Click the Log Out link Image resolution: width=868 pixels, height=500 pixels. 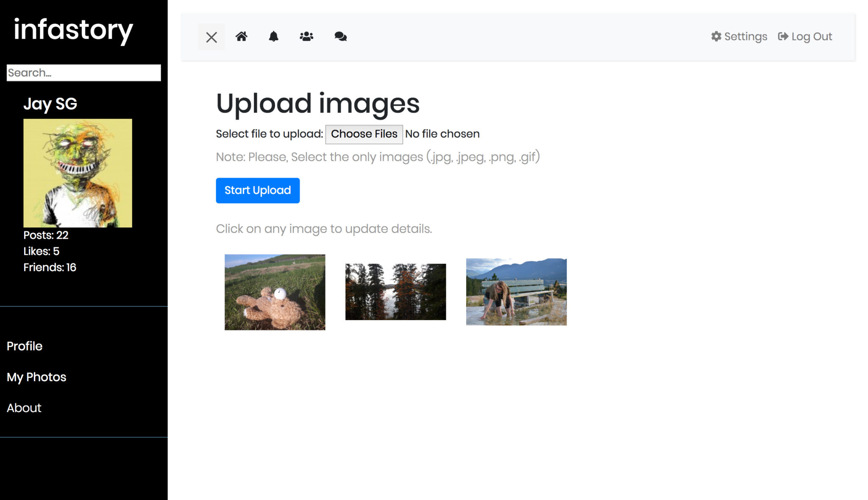811,36
